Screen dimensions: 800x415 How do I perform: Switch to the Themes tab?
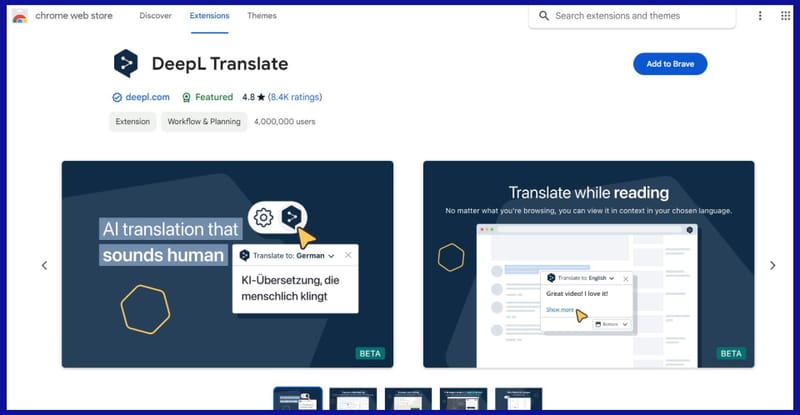pyautogui.click(x=262, y=16)
